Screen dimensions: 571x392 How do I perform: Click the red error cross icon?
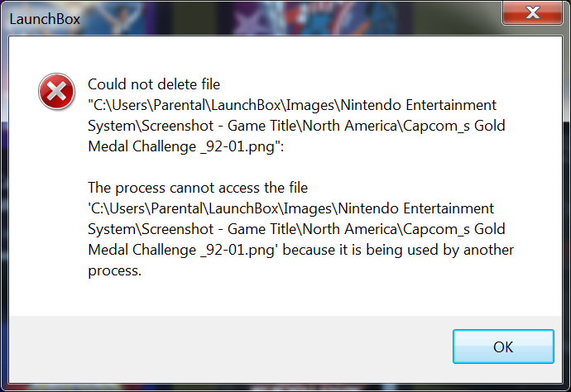(x=56, y=91)
